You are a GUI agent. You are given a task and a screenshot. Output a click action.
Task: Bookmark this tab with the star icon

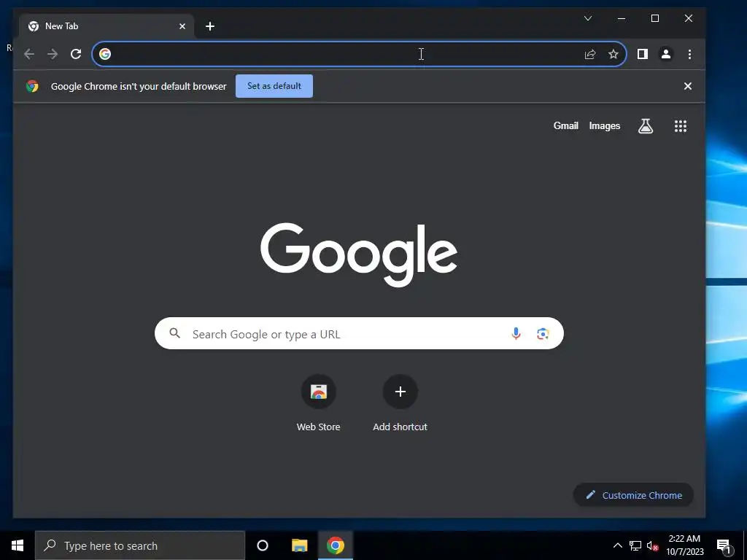(x=614, y=54)
